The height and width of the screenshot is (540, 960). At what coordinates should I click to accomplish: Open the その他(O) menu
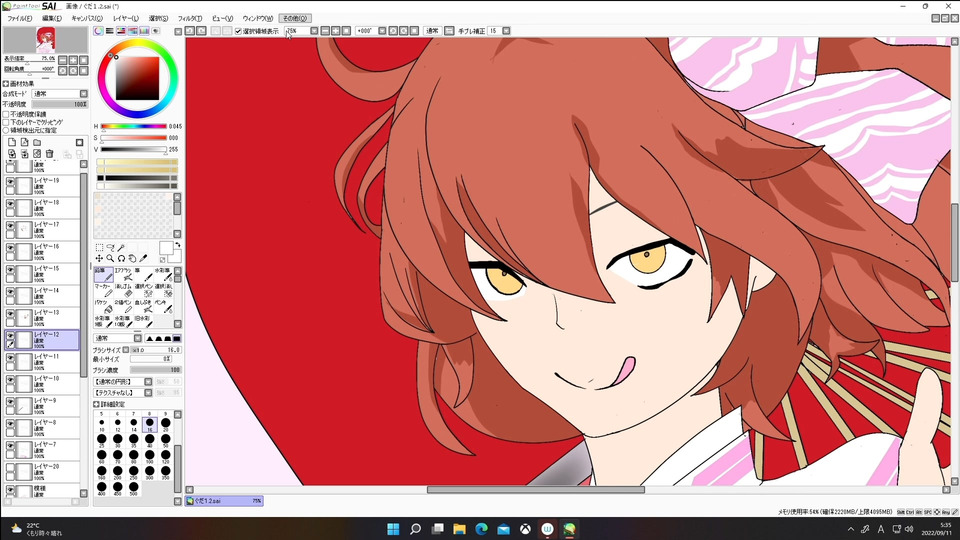(294, 18)
